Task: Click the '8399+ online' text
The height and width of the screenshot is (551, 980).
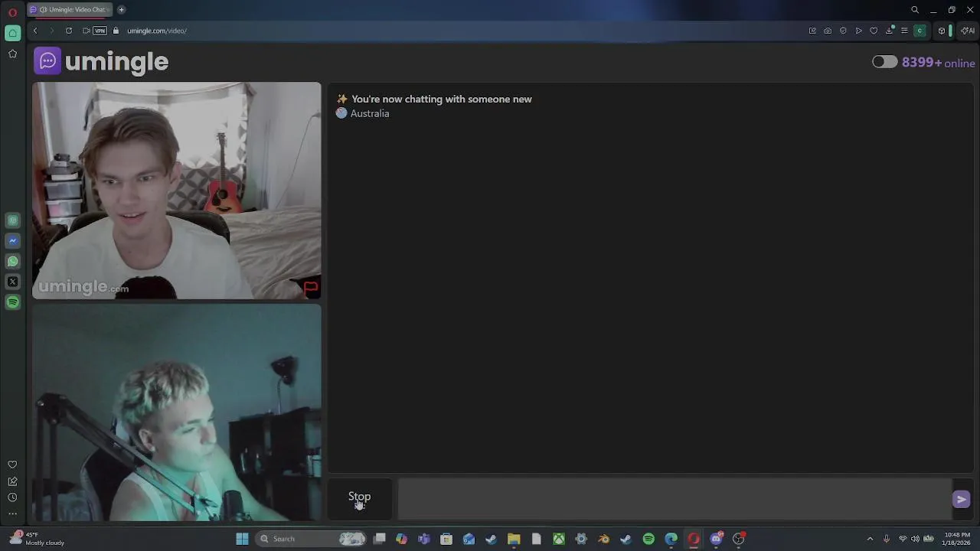Action: point(938,63)
